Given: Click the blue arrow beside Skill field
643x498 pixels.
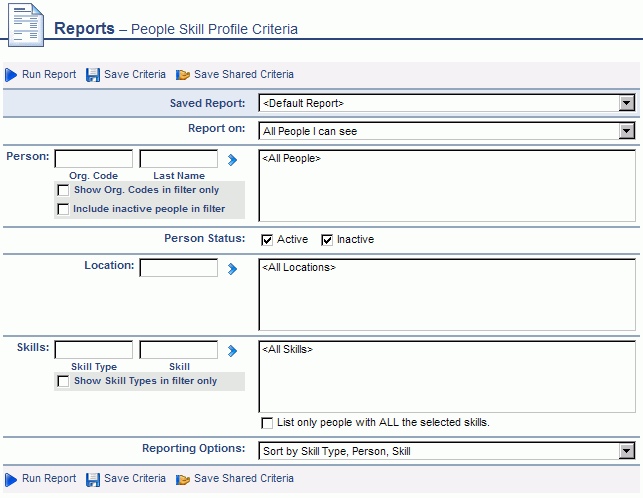Looking at the screenshot, I should click(233, 351).
